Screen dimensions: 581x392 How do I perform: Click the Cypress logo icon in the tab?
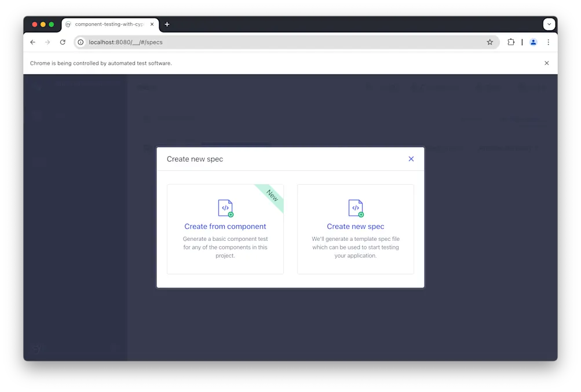(68, 24)
